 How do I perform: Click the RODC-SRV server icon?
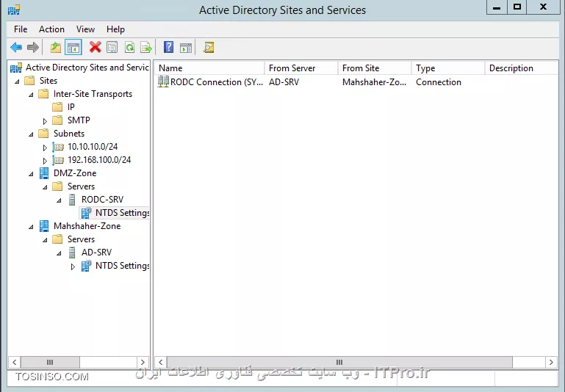[72, 200]
